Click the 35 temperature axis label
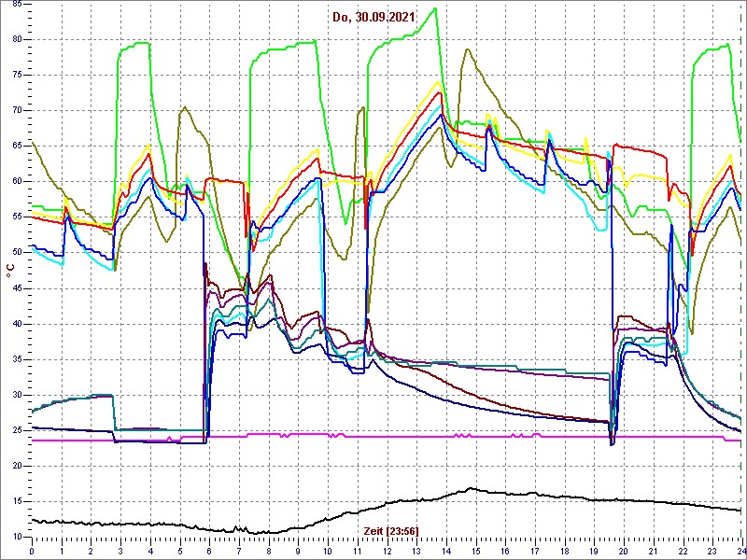 coord(17,359)
